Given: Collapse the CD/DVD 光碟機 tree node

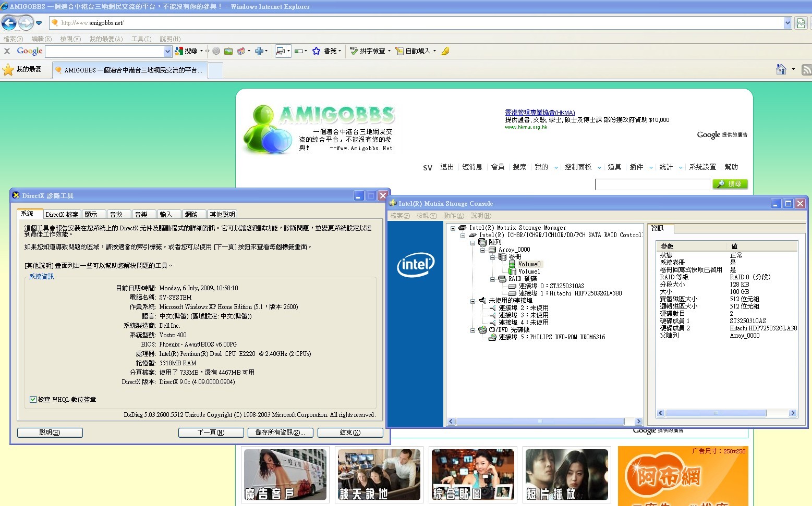Looking at the screenshot, I should click(x=473, y=330).
